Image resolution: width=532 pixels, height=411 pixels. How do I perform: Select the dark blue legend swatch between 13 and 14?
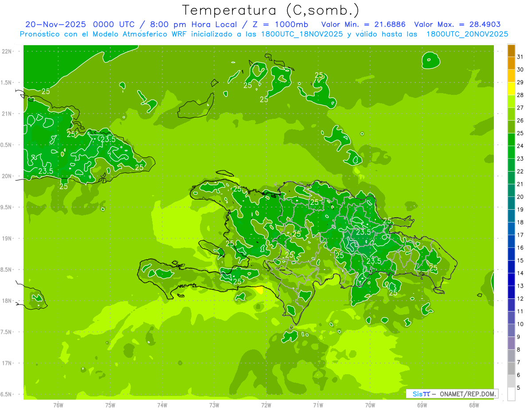[511, 279]
